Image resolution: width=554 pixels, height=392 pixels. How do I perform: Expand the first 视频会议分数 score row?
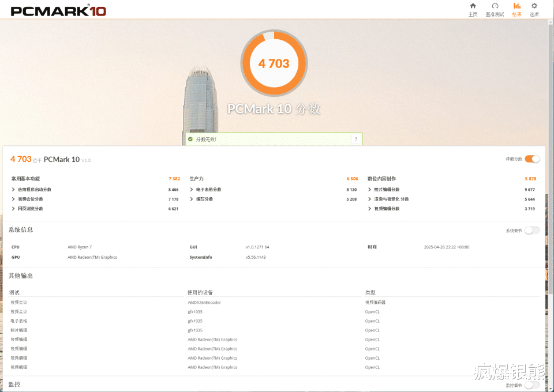13,199
